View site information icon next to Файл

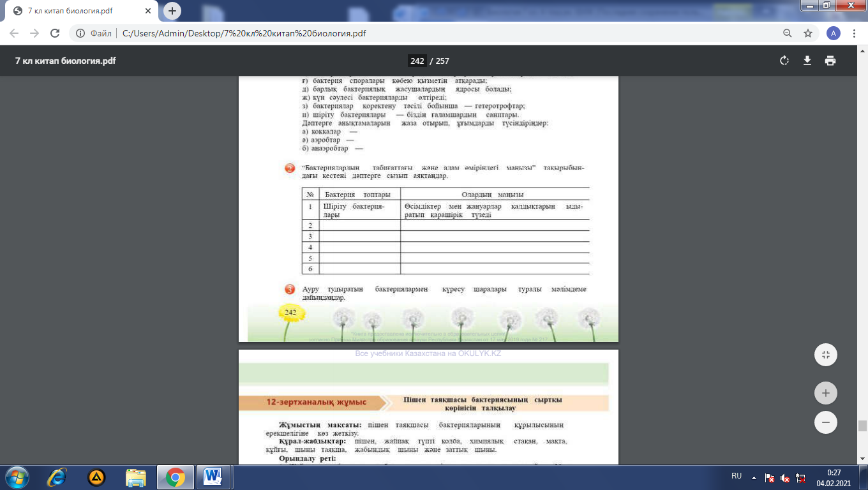click(81, 33)
